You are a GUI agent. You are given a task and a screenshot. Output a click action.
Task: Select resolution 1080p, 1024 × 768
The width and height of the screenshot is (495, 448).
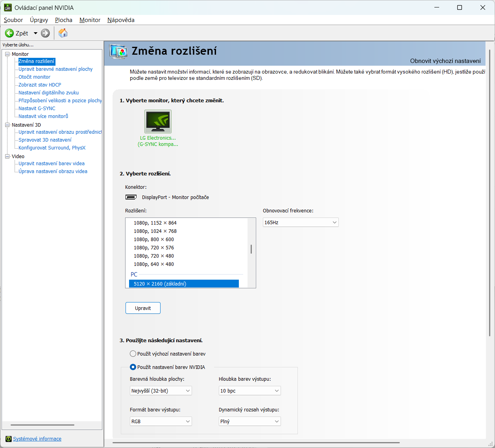[155, 231]
